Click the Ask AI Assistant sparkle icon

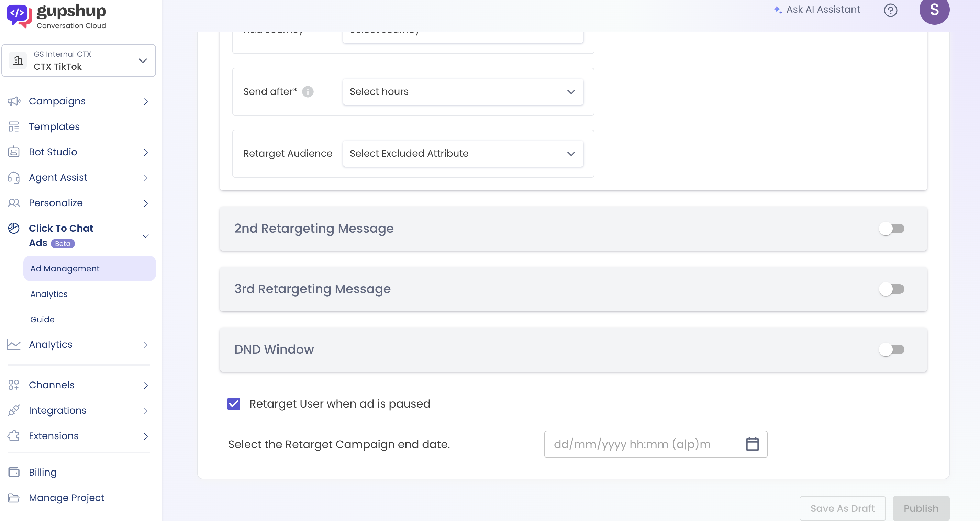[x=778, y=10]
